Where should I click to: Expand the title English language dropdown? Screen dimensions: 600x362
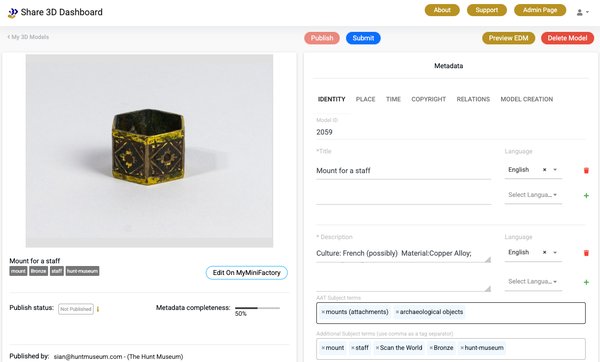pyautogui.click(x=555, y=170)
